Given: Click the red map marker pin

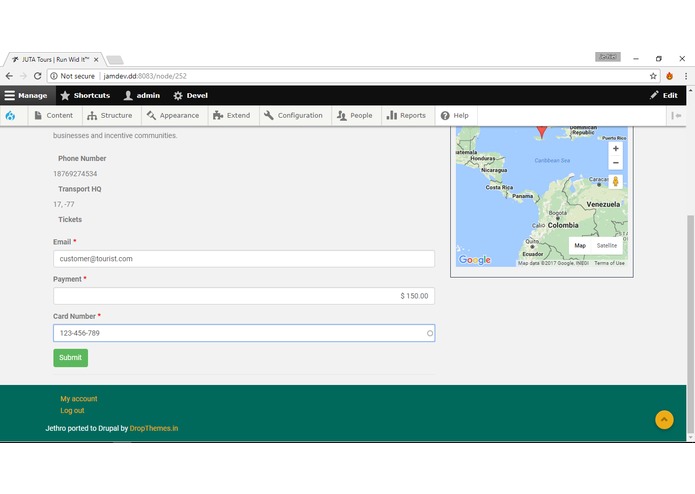Looking at the screenshot, I should (x=541, y=131).
